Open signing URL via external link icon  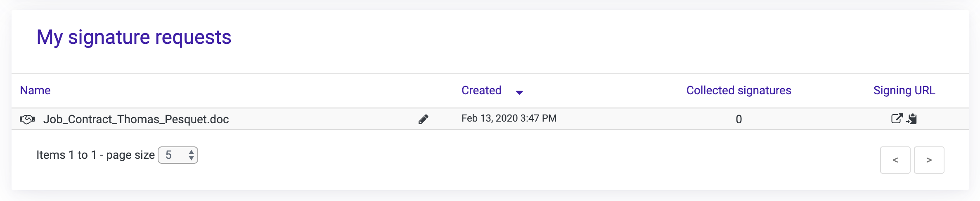[x=897, y=119]
